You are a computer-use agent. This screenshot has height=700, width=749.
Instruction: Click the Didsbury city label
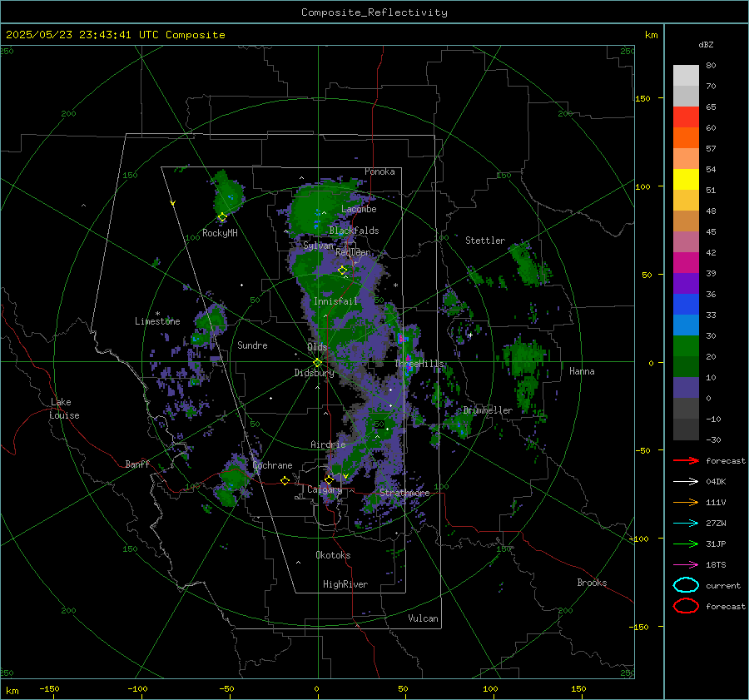pos(315,373)
